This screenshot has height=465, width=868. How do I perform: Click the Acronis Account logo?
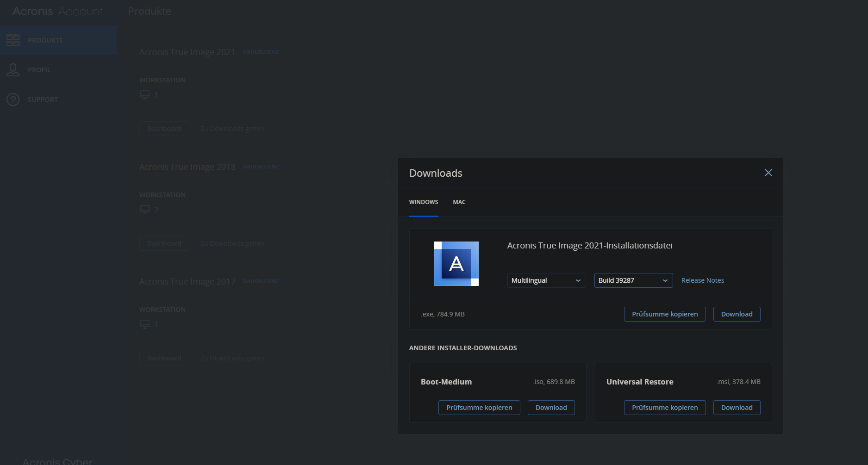coord(57,11)
